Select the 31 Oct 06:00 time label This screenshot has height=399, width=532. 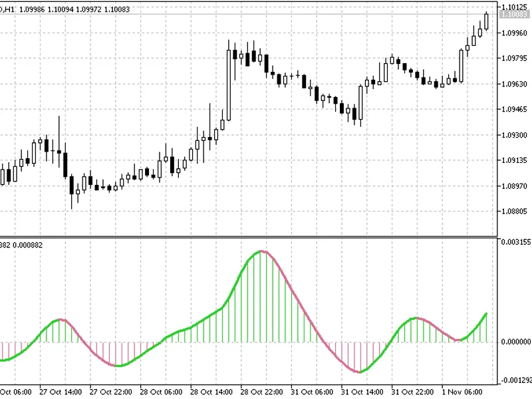312,392
